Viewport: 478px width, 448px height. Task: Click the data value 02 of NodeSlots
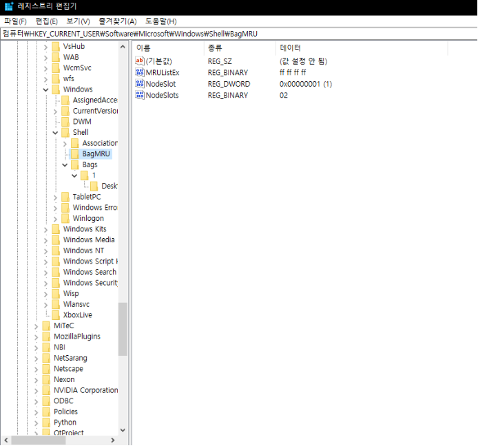(284, 96)
